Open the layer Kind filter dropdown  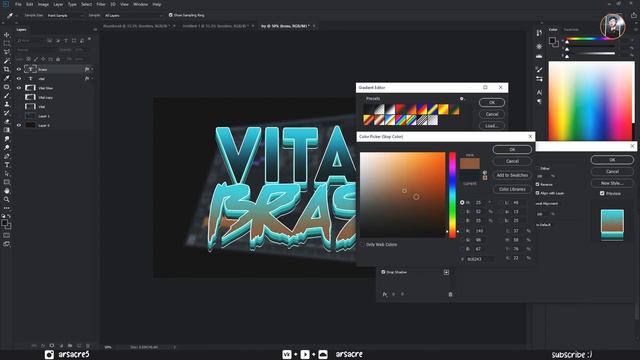[29, 41]
